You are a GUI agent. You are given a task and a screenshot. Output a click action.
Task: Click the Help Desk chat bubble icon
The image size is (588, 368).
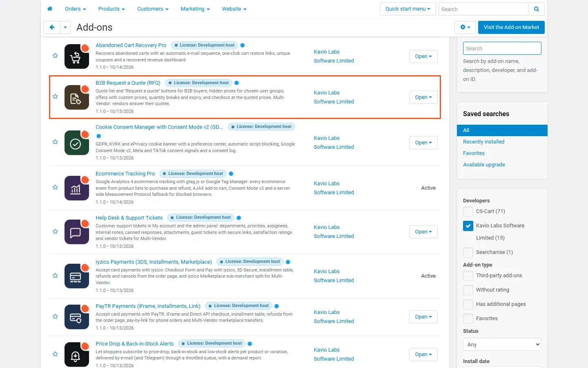point(77,232)
